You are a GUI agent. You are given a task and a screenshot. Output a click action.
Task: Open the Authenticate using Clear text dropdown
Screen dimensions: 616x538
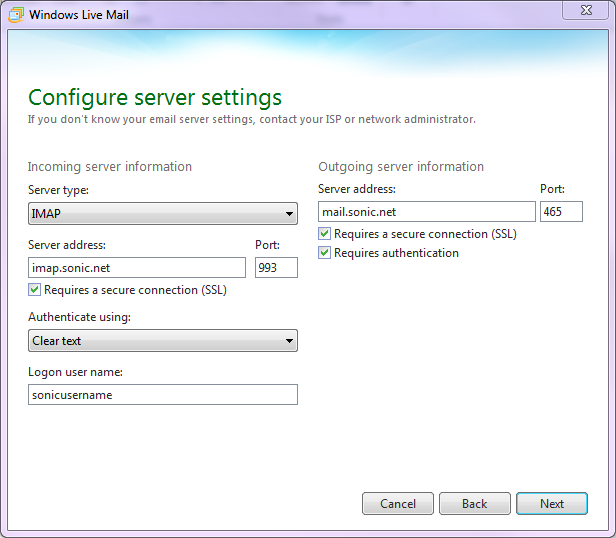click(x=163, y=341)
